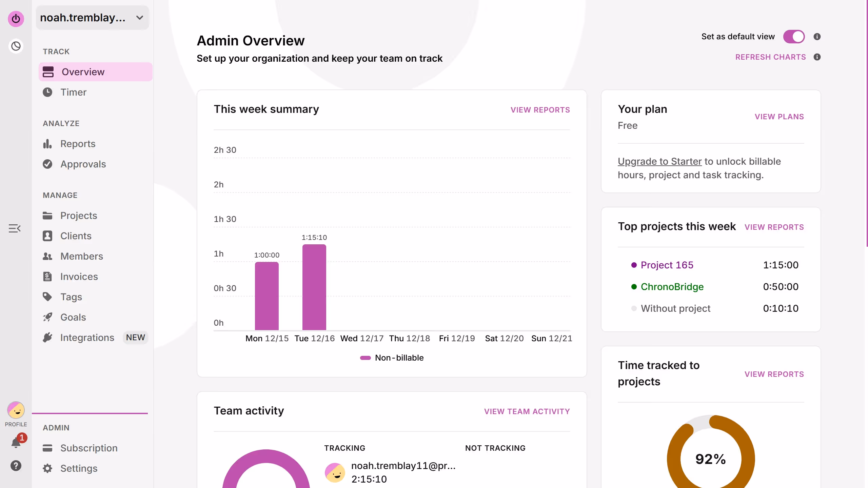Click the Tags label icon
Screen dimensions: 868x488
tap(47, 297)
